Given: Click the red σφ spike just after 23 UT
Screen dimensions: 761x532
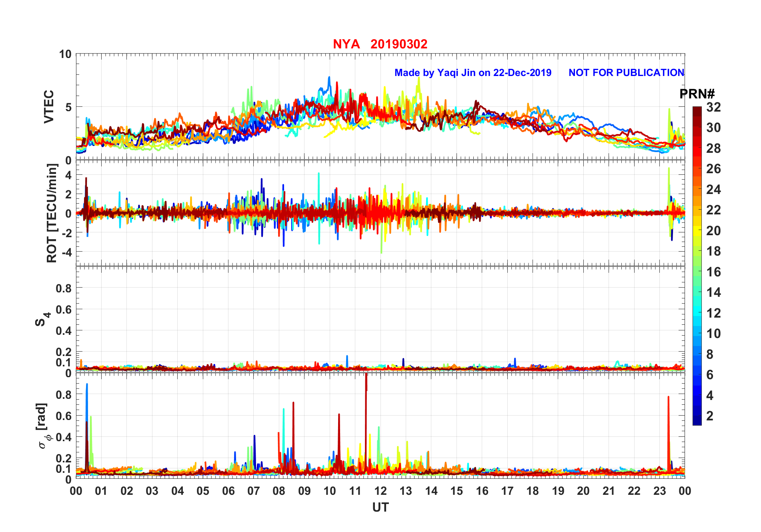Looking at the screenshot, I should point(668,434).
